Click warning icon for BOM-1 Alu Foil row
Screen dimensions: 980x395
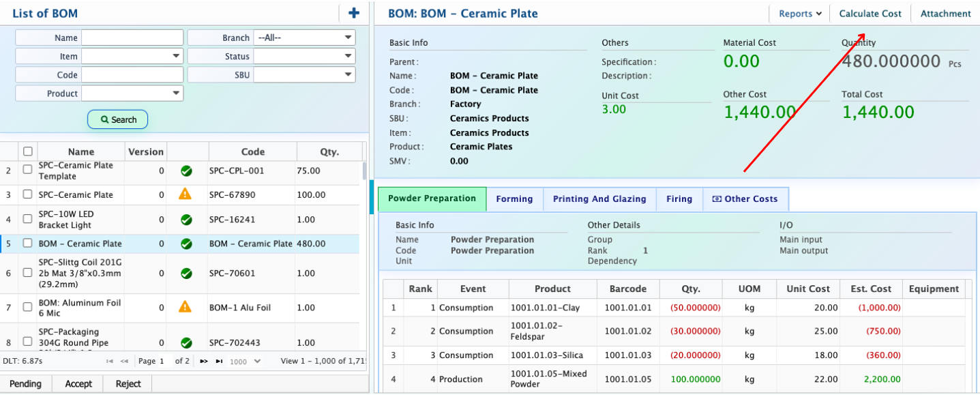coord(185,307)
